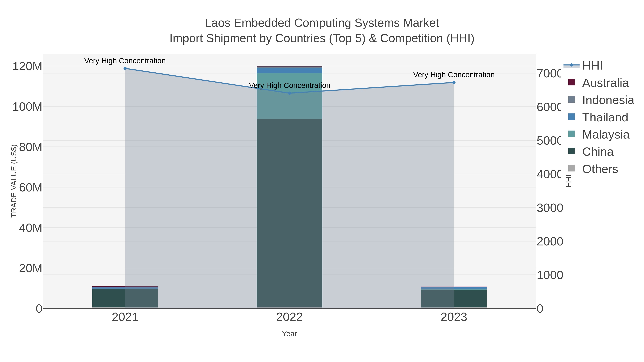
Task: Click the 40M y-axis tick label
Action: (x=30, y=228)
